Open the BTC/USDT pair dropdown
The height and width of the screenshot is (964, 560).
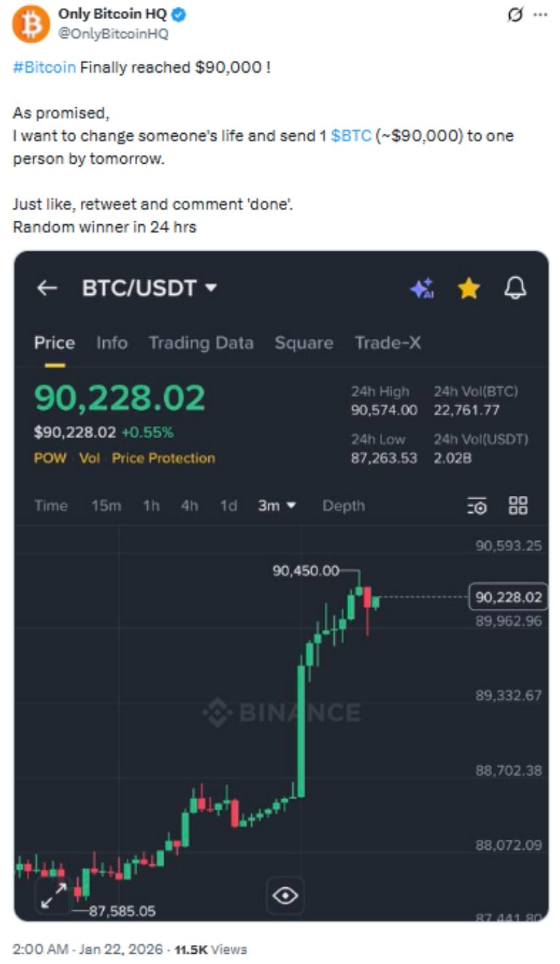[149, 288]
